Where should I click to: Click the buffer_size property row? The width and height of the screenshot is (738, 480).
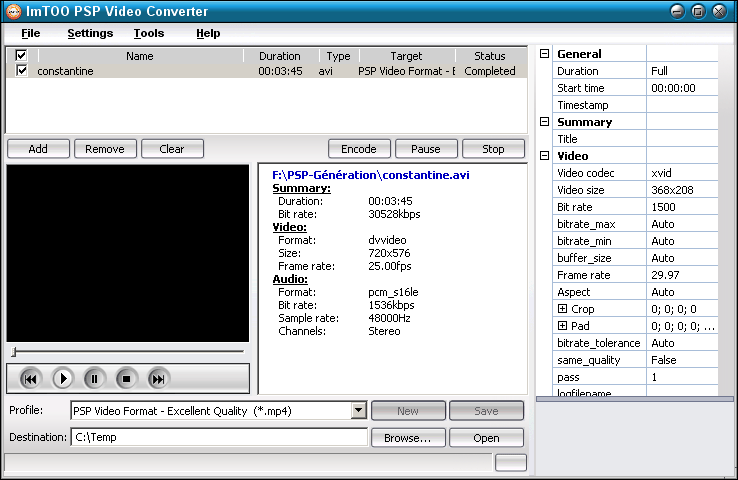click(635, 258)
